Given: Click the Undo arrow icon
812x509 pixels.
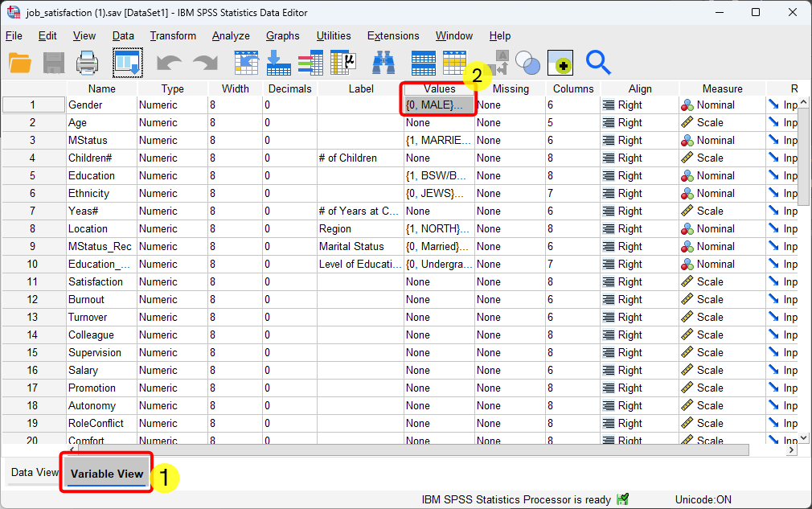Looking at the screenshot, I should tap(170, 63).
